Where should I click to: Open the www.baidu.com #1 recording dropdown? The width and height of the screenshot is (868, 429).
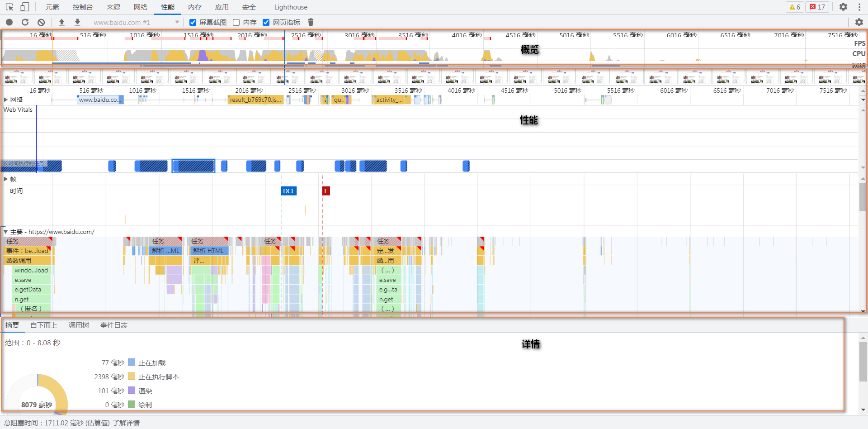177,22
